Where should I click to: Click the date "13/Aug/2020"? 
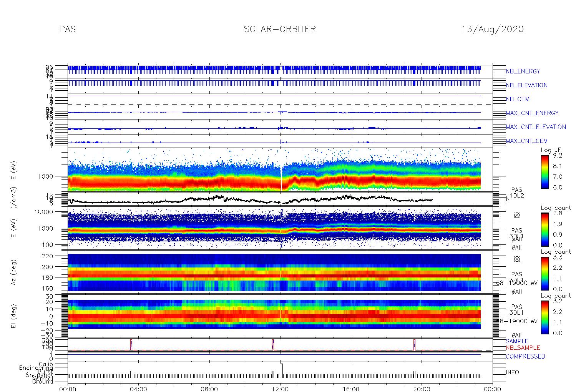tap(493, 30)
